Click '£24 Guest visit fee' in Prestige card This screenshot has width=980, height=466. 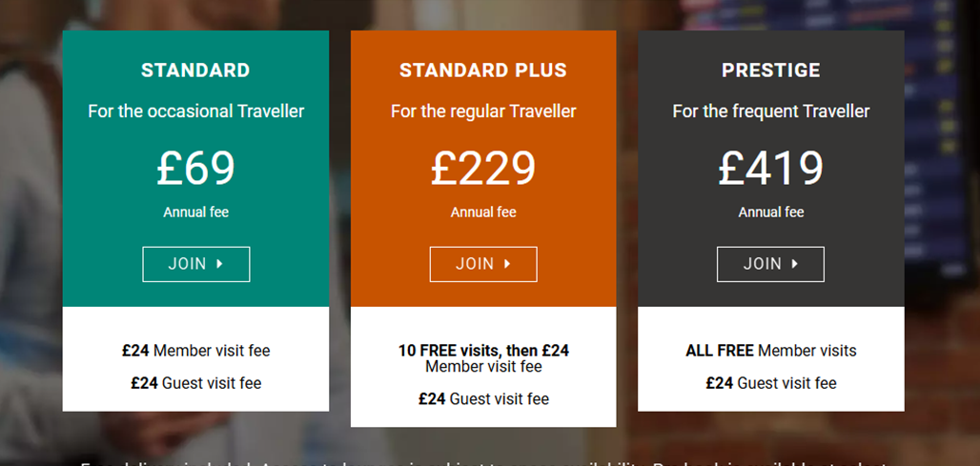[770, 383]
